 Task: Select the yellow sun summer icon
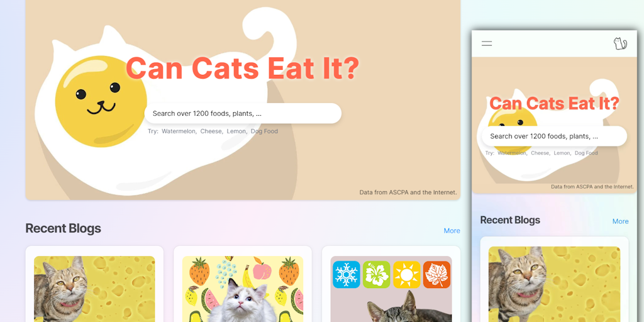407,274
